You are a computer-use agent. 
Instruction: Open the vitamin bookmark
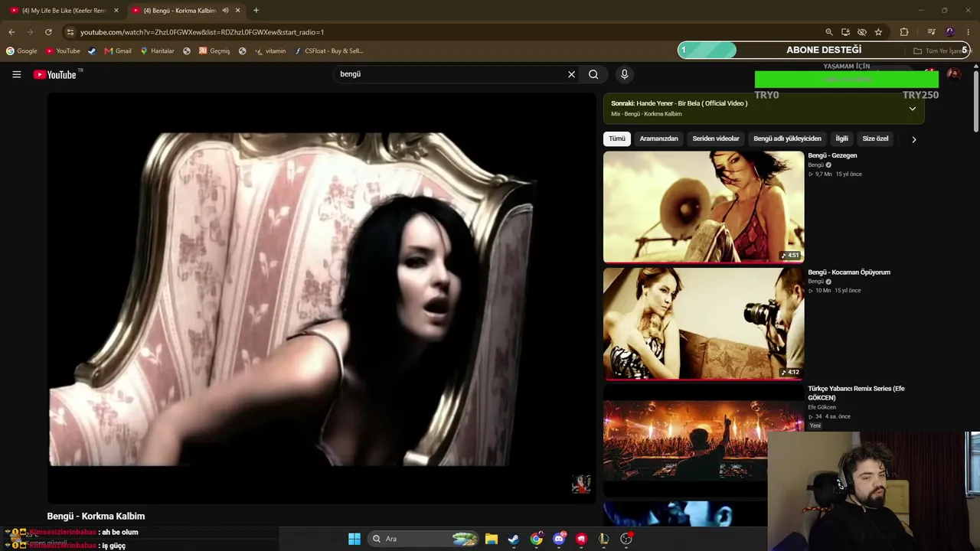point(270,51)
